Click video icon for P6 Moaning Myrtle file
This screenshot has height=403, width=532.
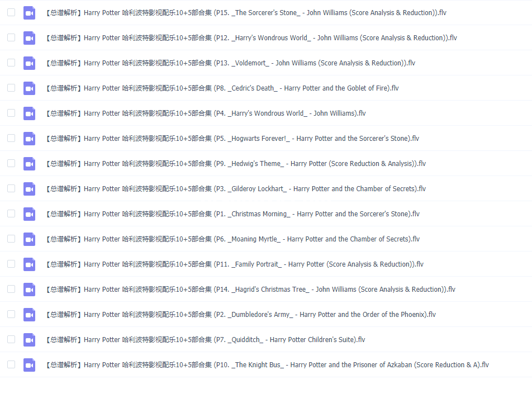[x=29, y=239]
